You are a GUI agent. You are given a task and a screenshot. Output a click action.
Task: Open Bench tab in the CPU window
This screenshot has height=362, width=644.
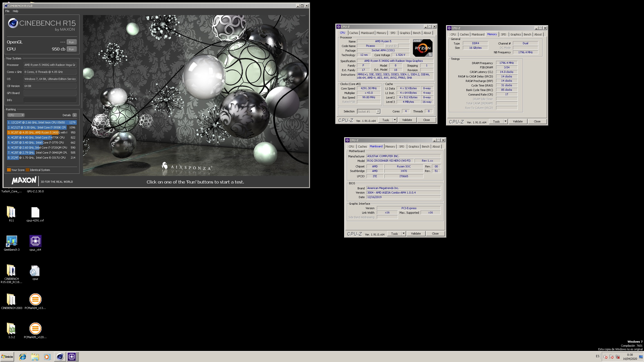tap(417, 33)
